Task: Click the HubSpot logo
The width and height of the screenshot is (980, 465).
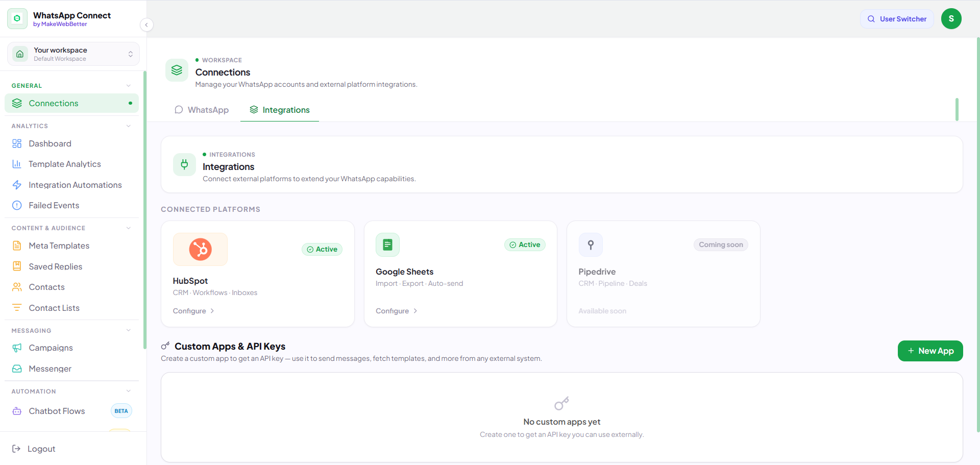Action: [x=201, y=250]
